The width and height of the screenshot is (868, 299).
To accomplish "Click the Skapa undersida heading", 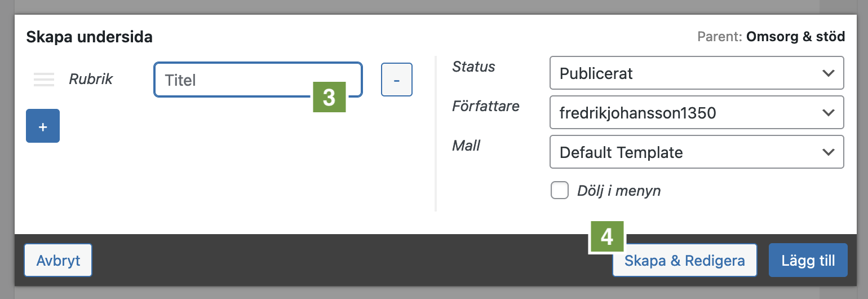I will (x=89, y=38).
